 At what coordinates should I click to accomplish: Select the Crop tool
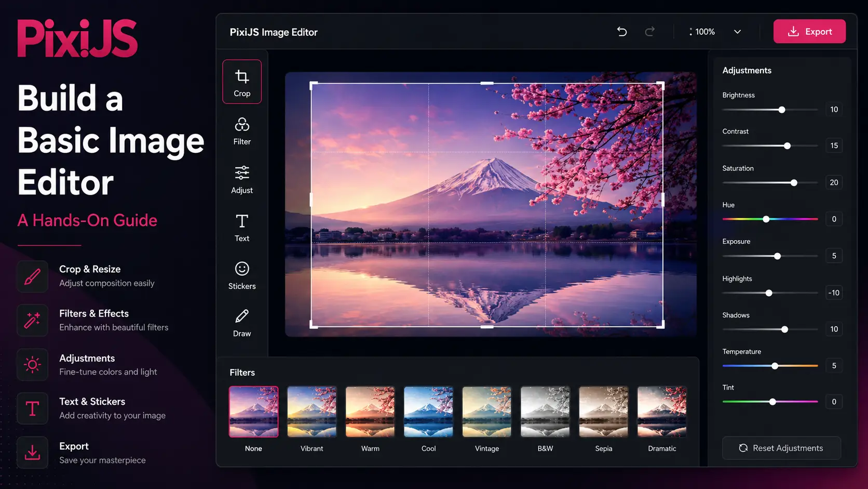coord(242,82)
